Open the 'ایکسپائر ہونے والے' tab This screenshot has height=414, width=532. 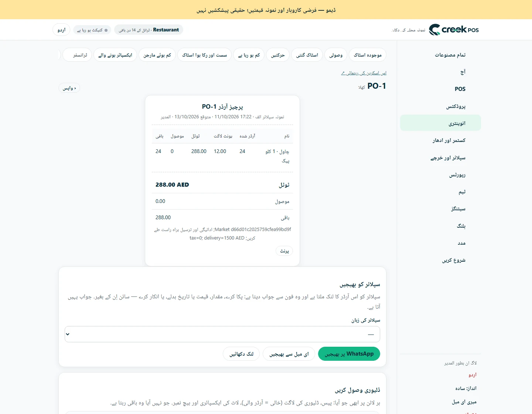coord(115,55)
